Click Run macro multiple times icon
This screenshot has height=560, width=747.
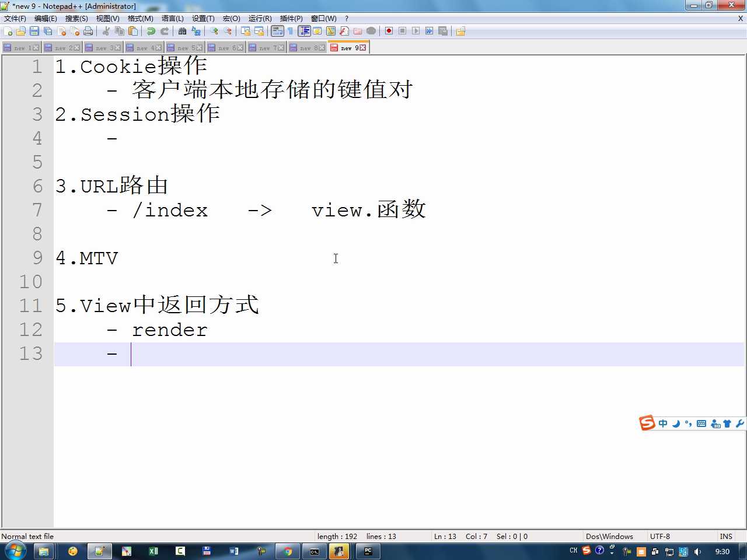(x=429, y=31)
